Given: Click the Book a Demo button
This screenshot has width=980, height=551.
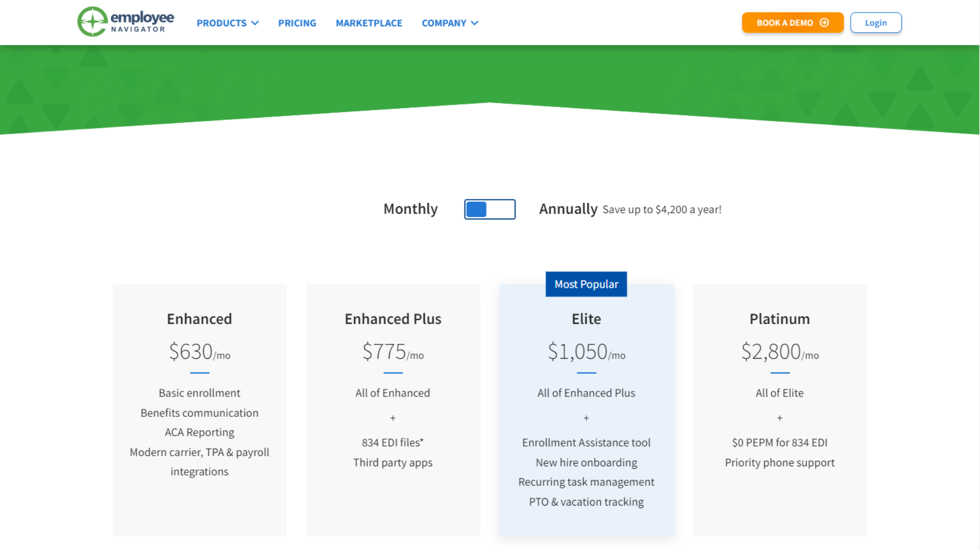Looking at the screenshot, I should [x=793, y=23].
